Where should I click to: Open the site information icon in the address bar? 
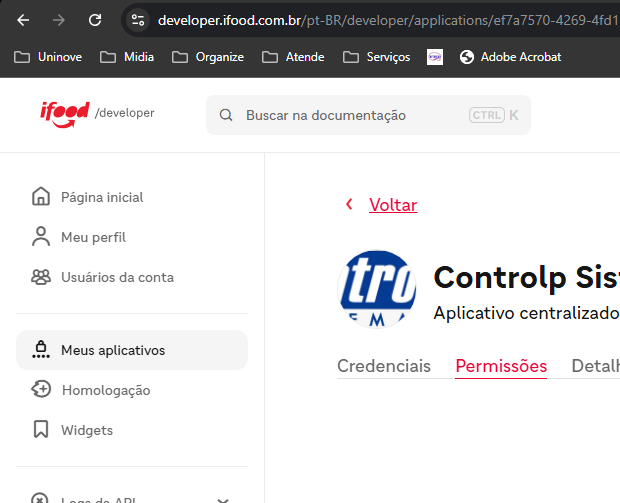[x=138, y=20]
